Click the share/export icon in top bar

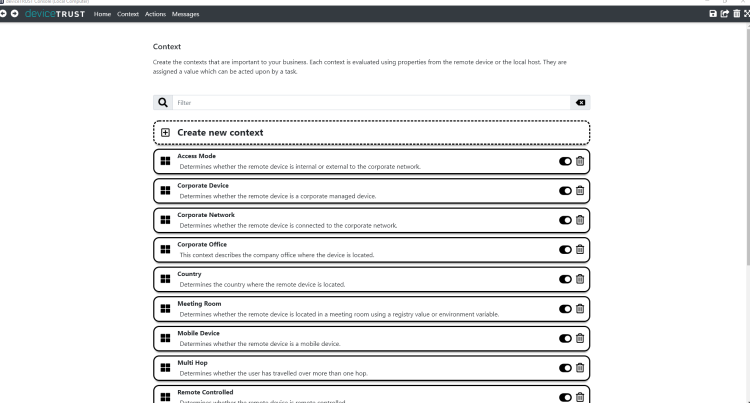pyautogui.click(x=724, y=14)
